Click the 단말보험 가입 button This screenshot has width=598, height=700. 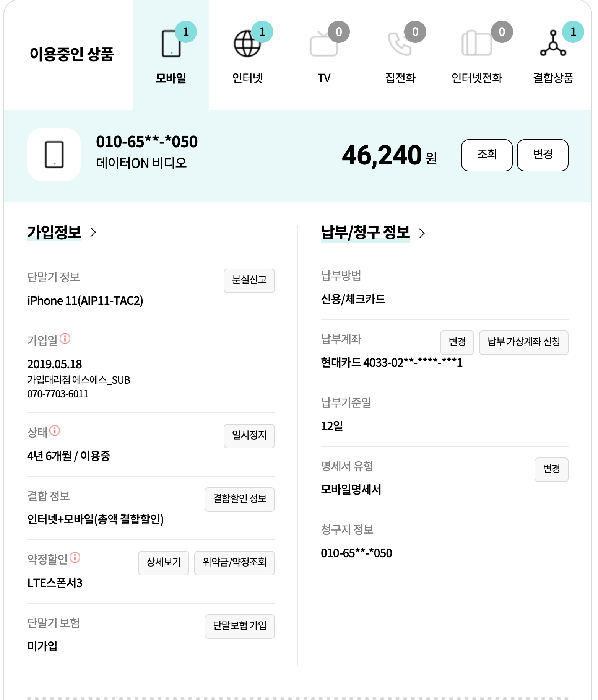[239, 627]
